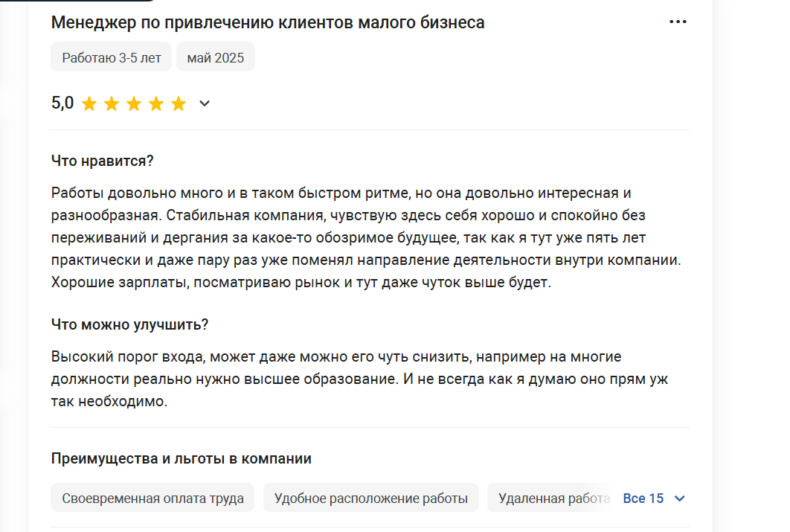Click the third yellow rating star
The height and width of the screenshot is (532, 790).
[x=134, y=103]
